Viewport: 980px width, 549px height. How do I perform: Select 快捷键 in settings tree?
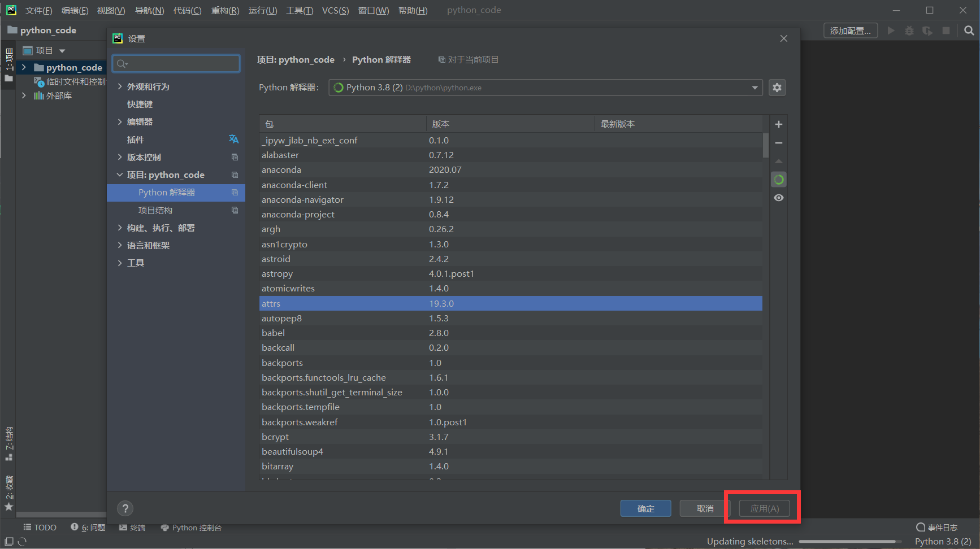(x=140, y=104)
